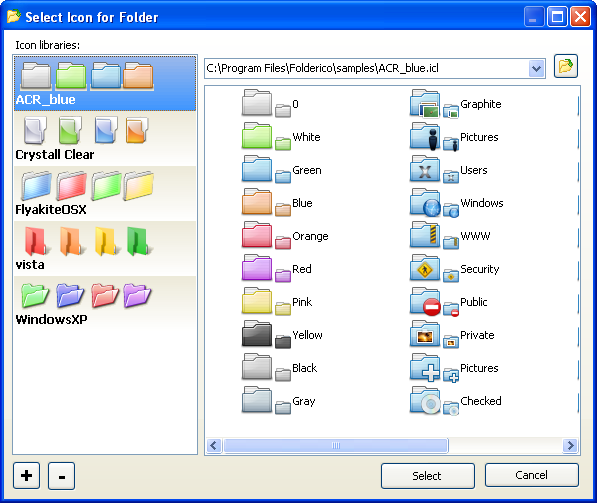597x503 pixels.
Task: Choose the WindowsXP icon library
Action: point(105,303)
